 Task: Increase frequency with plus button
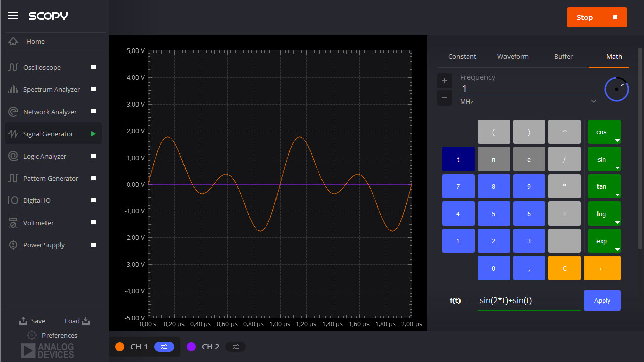(x=445, y=81)
